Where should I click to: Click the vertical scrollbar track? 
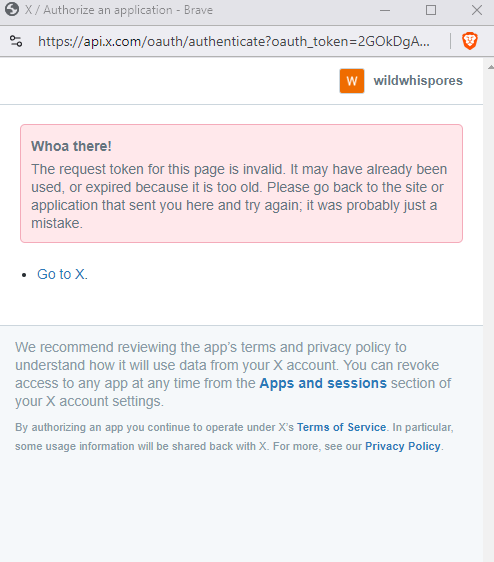489,315
